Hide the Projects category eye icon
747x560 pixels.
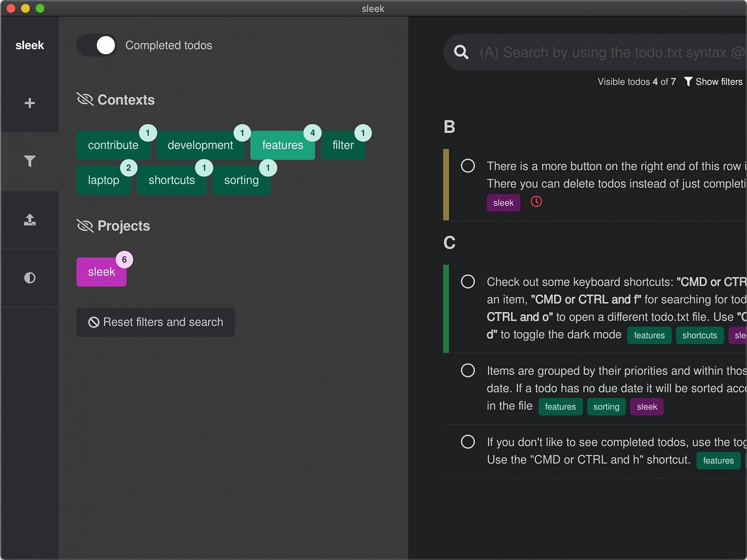(85, 226)
